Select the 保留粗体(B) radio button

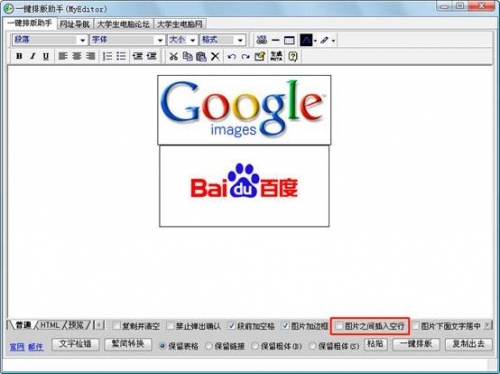255,346
